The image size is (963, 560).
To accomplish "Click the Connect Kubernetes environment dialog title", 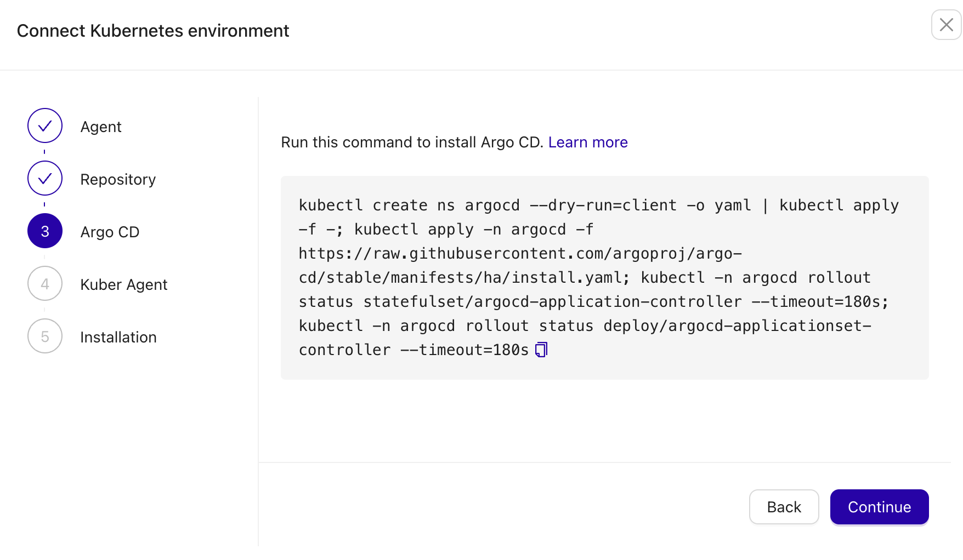I will (x=153, y=31).
